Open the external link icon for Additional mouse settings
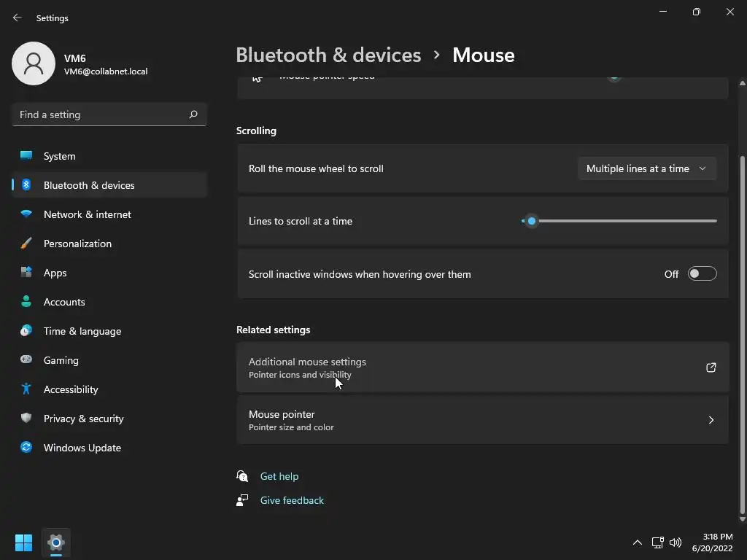This screenshot has width=747, height=560. pos(711,367)
